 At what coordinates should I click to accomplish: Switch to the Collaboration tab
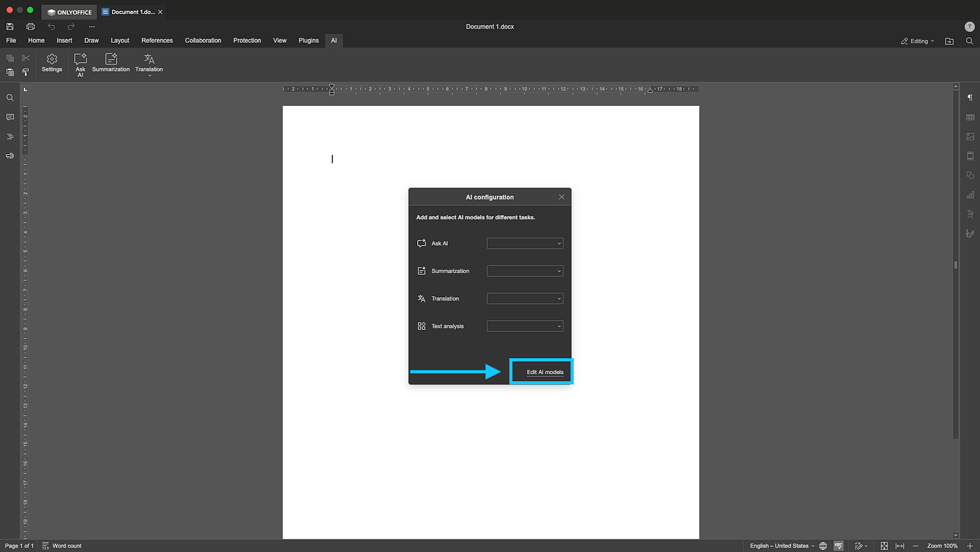coord(203,41)
